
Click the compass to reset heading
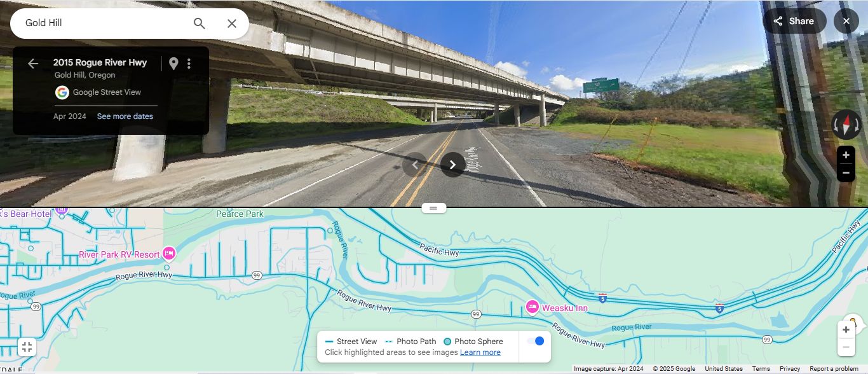coord(846,125)
